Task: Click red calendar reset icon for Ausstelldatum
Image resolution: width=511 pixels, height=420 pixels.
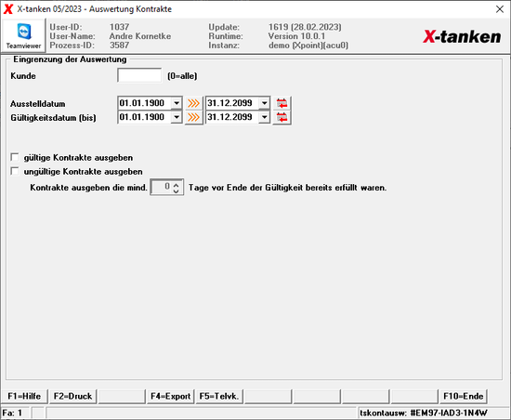Action: click(282, 104)
